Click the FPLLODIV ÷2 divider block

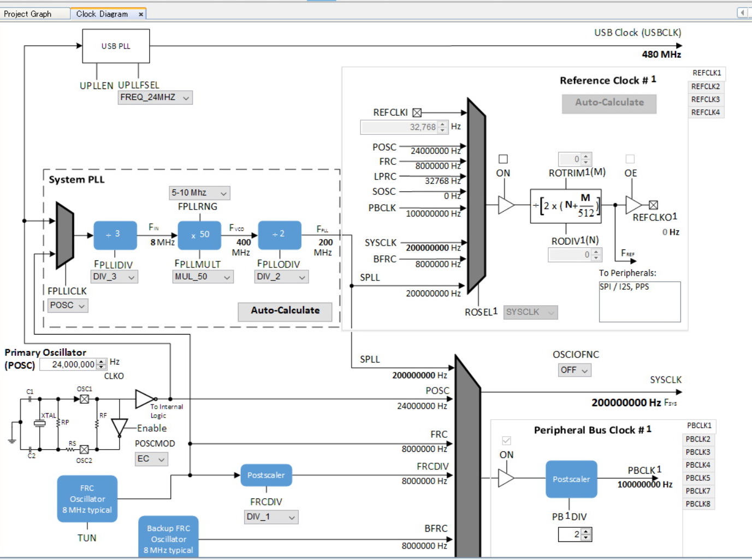point(280,235)
